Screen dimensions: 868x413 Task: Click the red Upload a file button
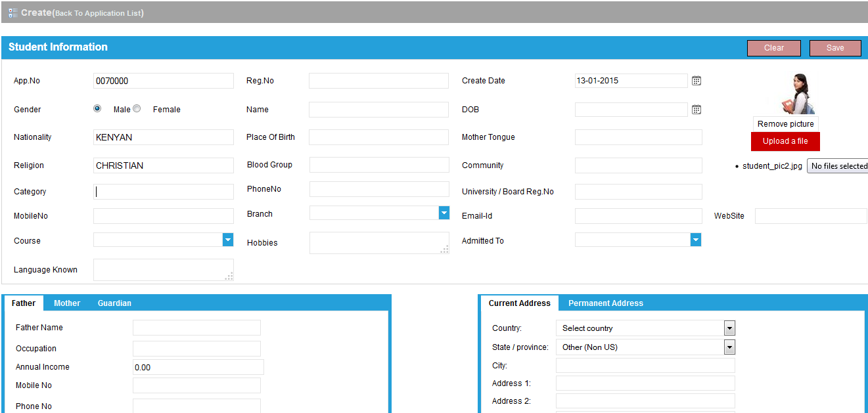pos(785,141)
